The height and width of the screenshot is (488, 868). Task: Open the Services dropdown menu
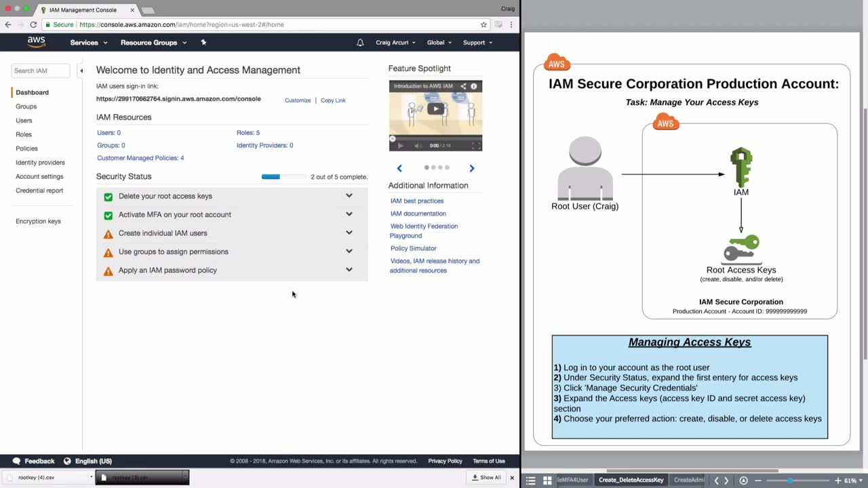(89, 43)
